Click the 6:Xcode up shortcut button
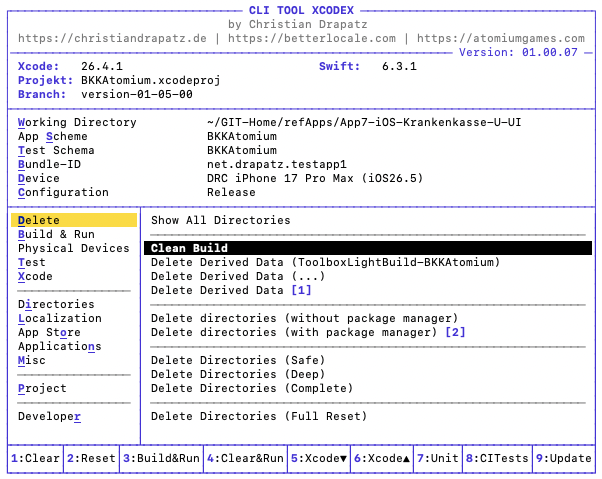Viewport: 602px width, 479px height. pyautogui.click(x=382, y=458)
